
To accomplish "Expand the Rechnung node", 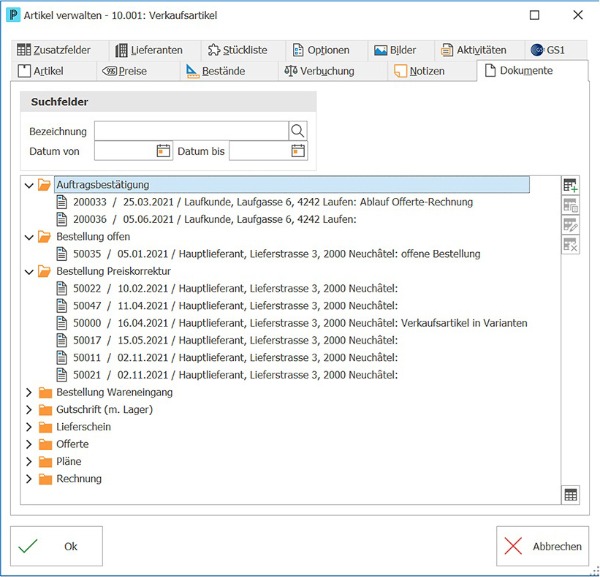I will (29, 479).
